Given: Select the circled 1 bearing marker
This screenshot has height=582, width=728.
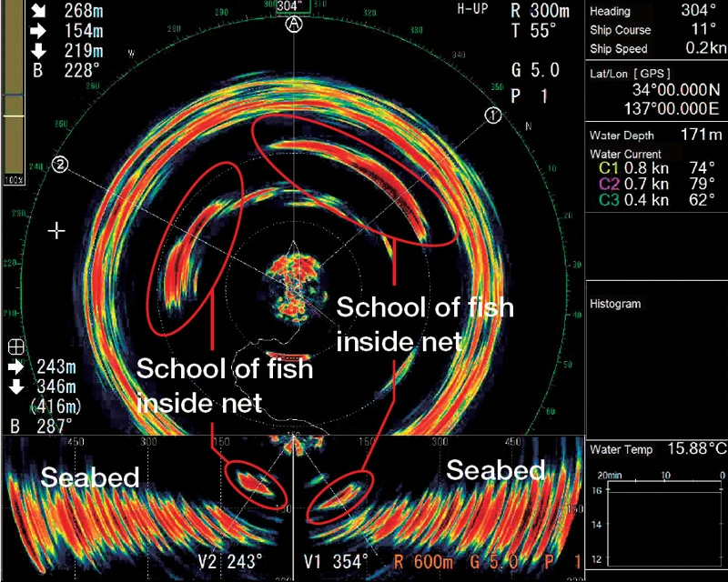Looking at the screenshot, I should click(x=492, y=115).
